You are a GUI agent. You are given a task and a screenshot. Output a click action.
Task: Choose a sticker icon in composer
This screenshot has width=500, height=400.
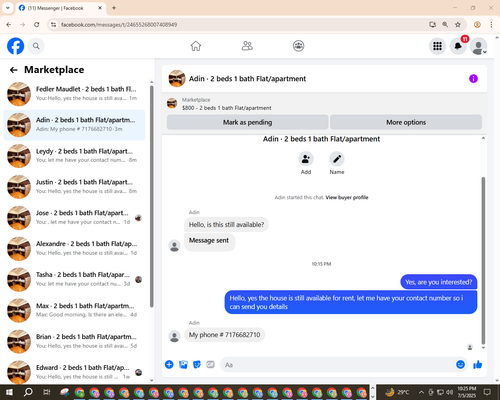click(x=197, y=364)
